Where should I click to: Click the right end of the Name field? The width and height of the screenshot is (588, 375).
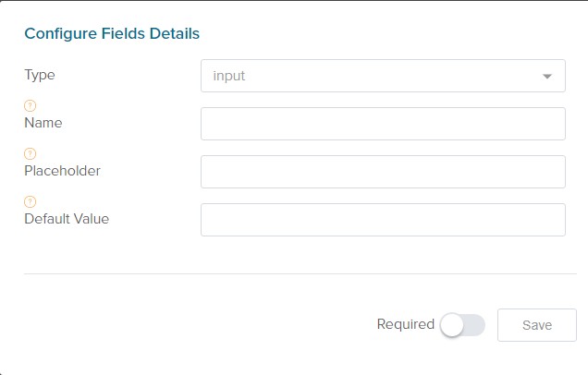click(x=555, y=124)
